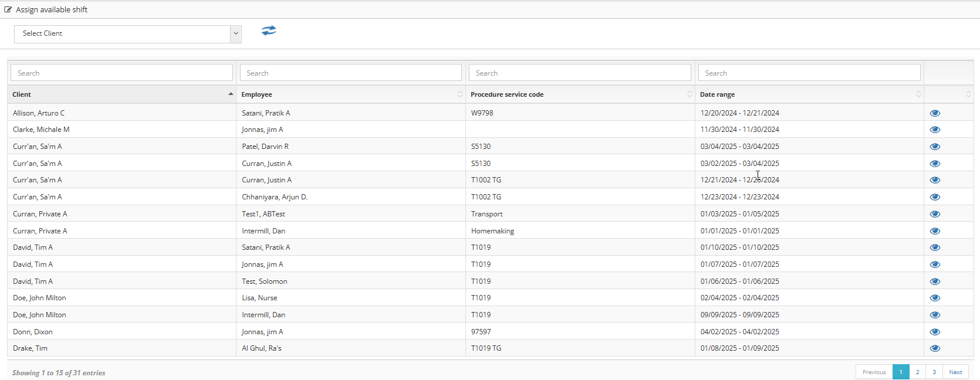Click the refresh arrows icon beside Select Client
Image resolution: width=980 pixels, height=380 pixels.
pos(269,30)
